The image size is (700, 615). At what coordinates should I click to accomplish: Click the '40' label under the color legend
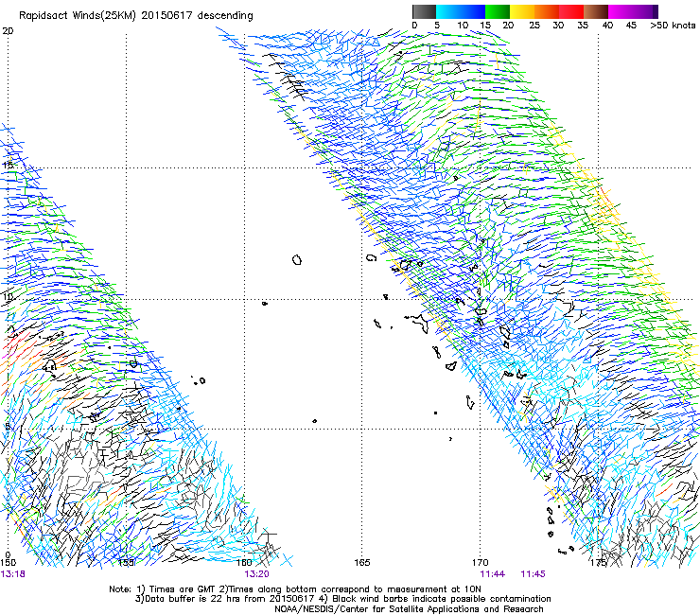pyautogui.click(x=607, y=25)
